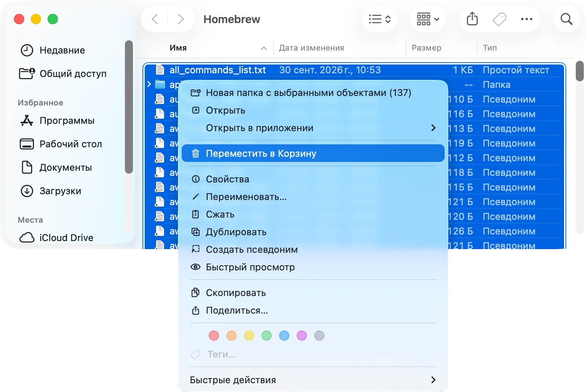Image resolution: width=586 pixels, height=392 pixels.
Task: Expand the Быстрые действия submenu
Action: (x=313, y=380)
